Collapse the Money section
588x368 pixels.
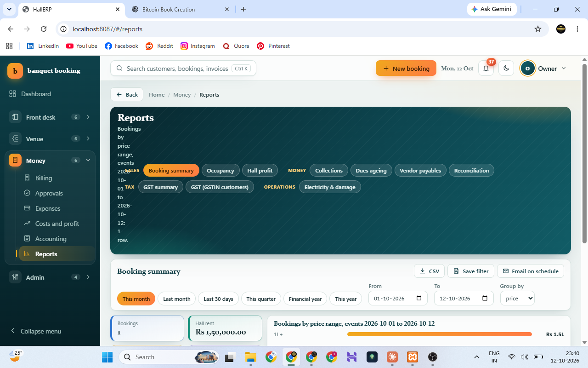point(88,160)
